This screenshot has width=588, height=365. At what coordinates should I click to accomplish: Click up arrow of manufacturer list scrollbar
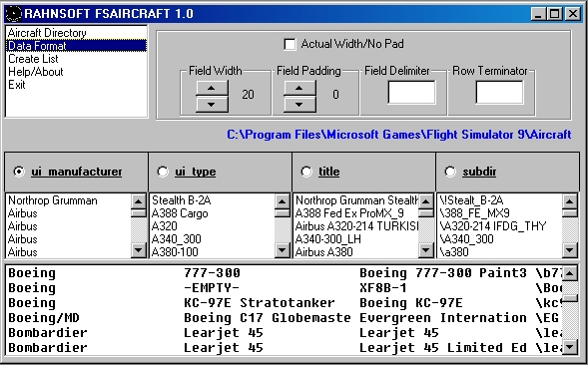[139, 202]
